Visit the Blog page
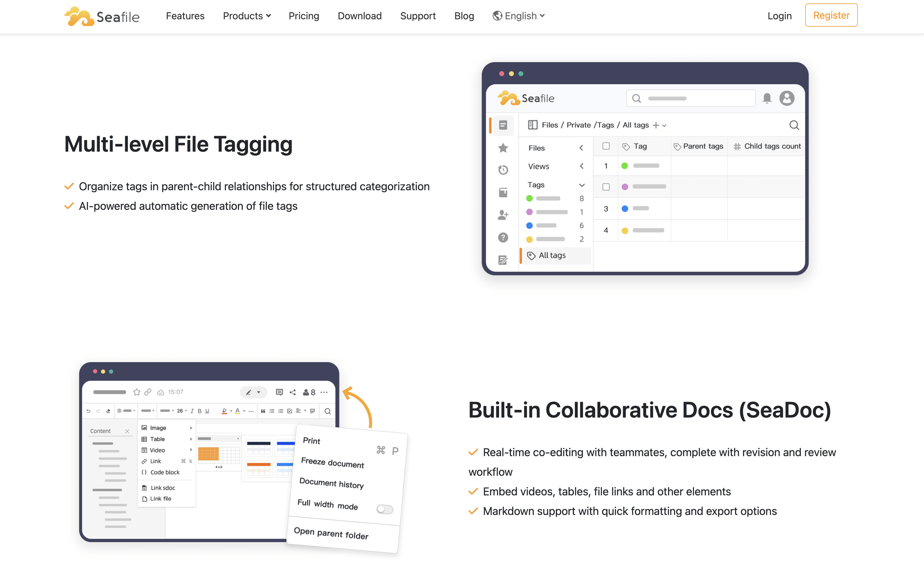This screenshot has height=579, width=924. [464, 16]
